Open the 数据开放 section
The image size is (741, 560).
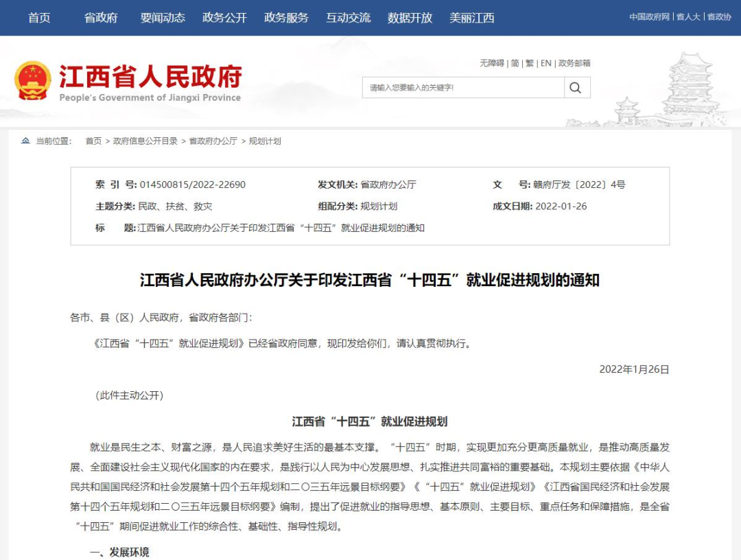point(410,18)
